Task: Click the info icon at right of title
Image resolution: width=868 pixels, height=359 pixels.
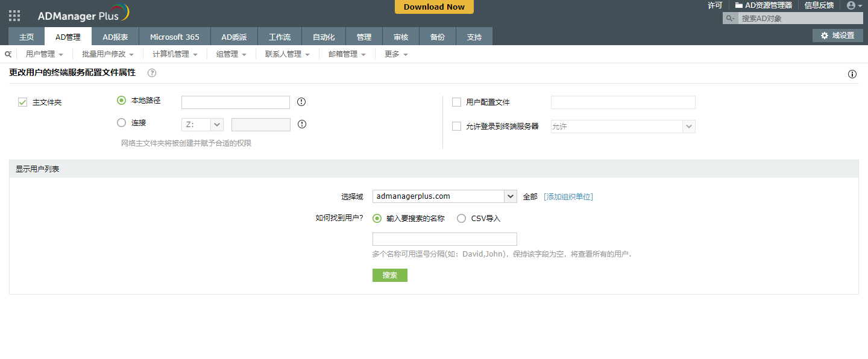Action: click(852, 74)
